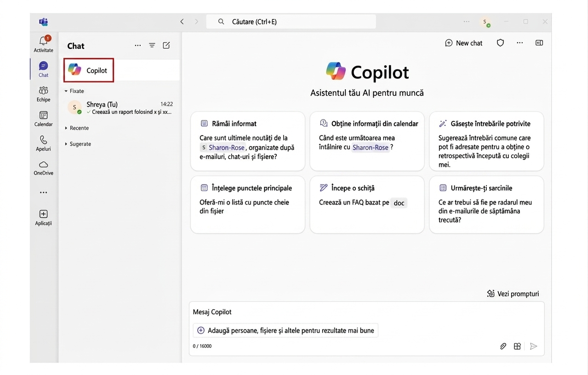Viewport: 588px width, 375px height.
Task: Collapse the Fixate section
Action: (74, 91)
